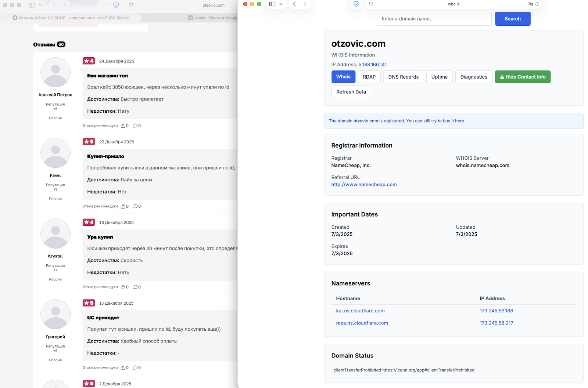Click the translate icon in who.is address bar
588x388 pixels.
[530, 4]
